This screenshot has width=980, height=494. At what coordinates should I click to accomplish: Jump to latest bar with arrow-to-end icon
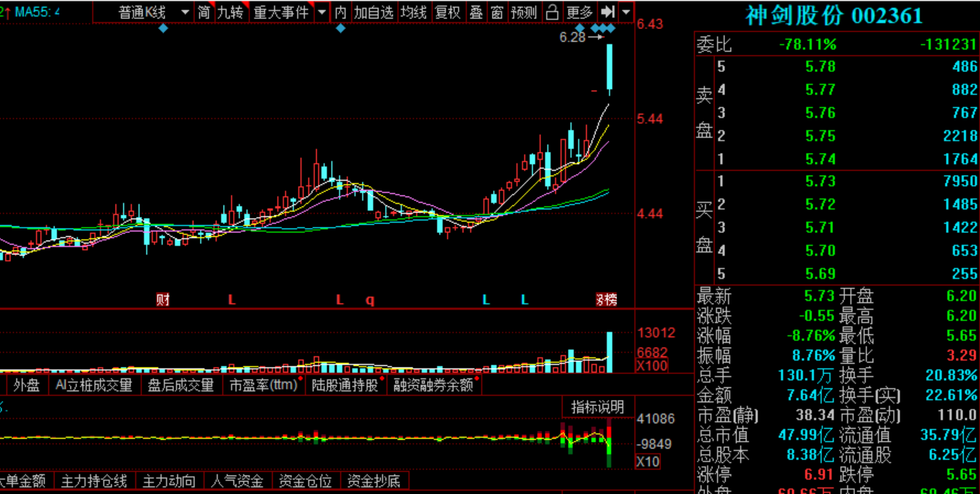(x=608, y=12)
